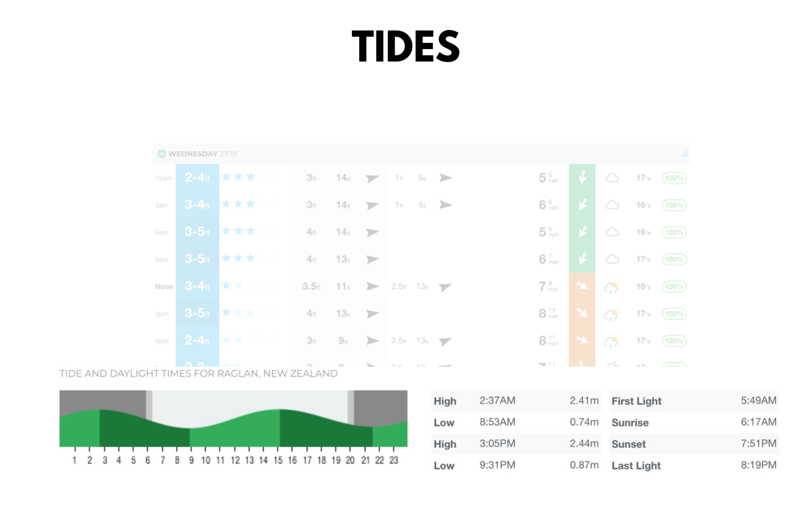Select the 3:05PM high tide row
812x508 pixels.
[x=516, y=444]
